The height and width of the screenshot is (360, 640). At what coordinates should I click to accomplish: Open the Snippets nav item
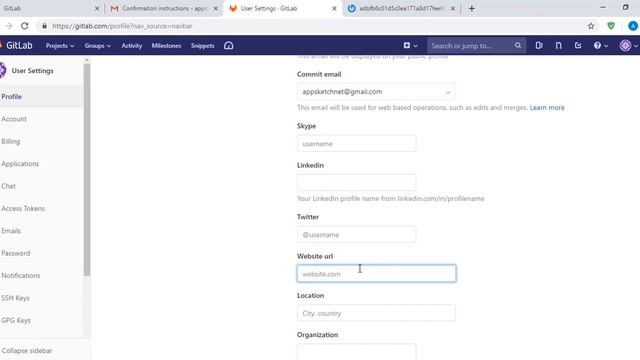(202, 46)
